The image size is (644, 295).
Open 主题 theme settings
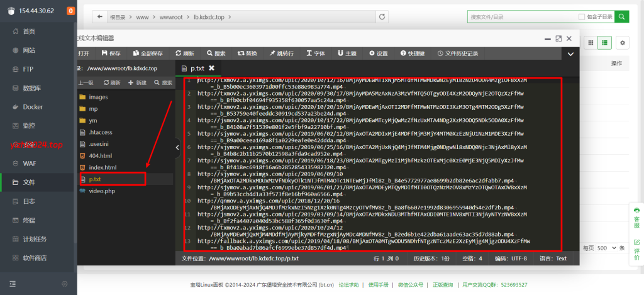347,53
